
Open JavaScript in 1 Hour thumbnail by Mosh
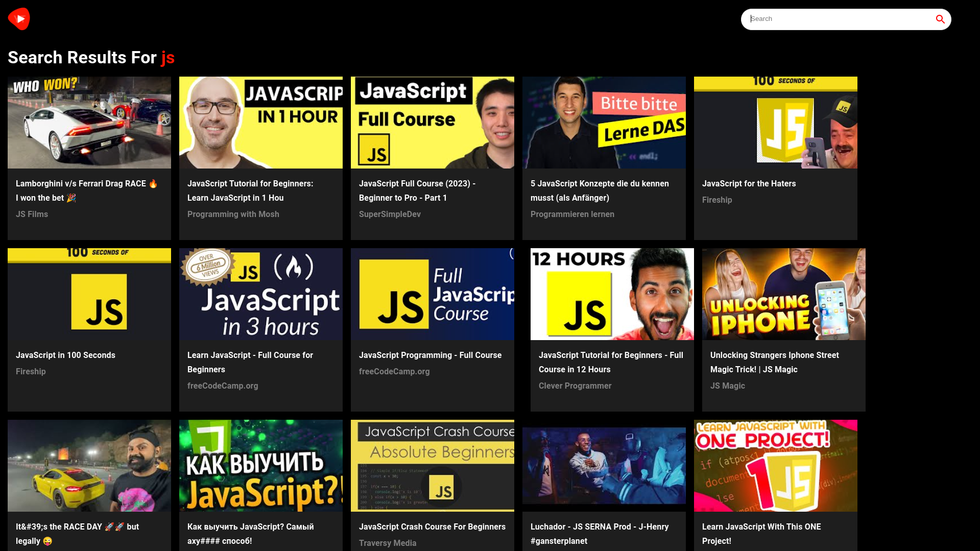click(261, 123)
